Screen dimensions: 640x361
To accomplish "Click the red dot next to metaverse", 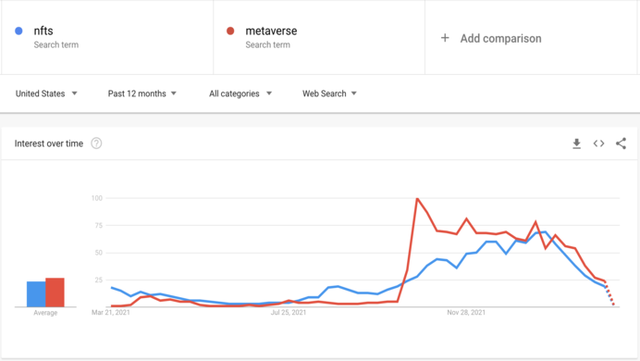I will (x=230, y=31).
